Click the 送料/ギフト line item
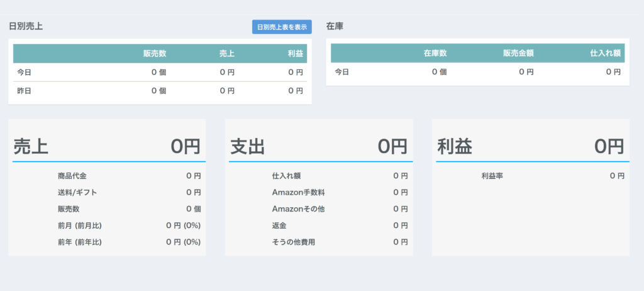The height and width of the screenshot is (291, 644). [77, 192]
